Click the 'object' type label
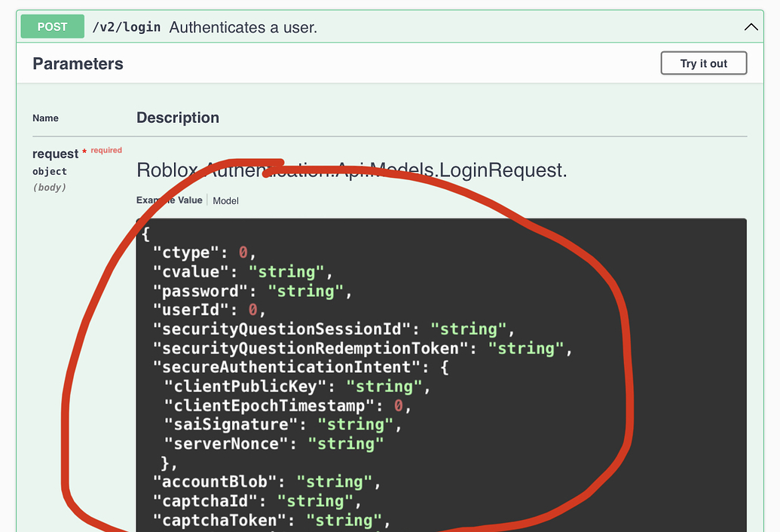This screenshot has width=780, height=532. coord(49,171)
